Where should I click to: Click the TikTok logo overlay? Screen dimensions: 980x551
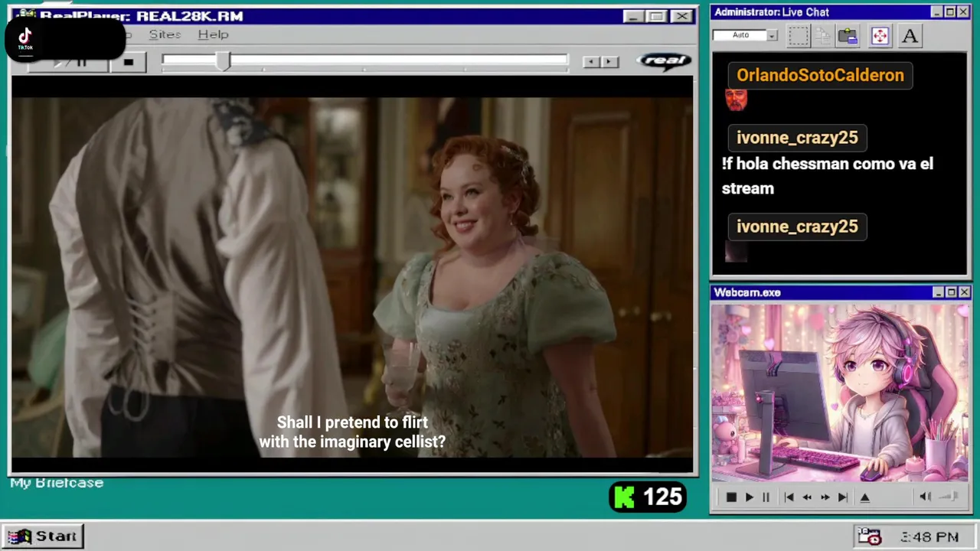click(25, 37)
